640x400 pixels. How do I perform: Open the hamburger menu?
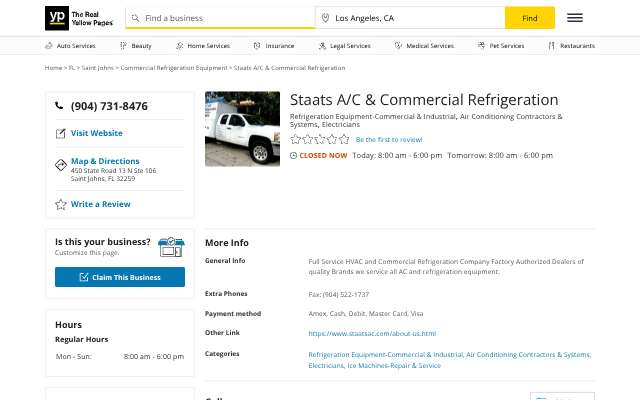[x=575, y=18]
